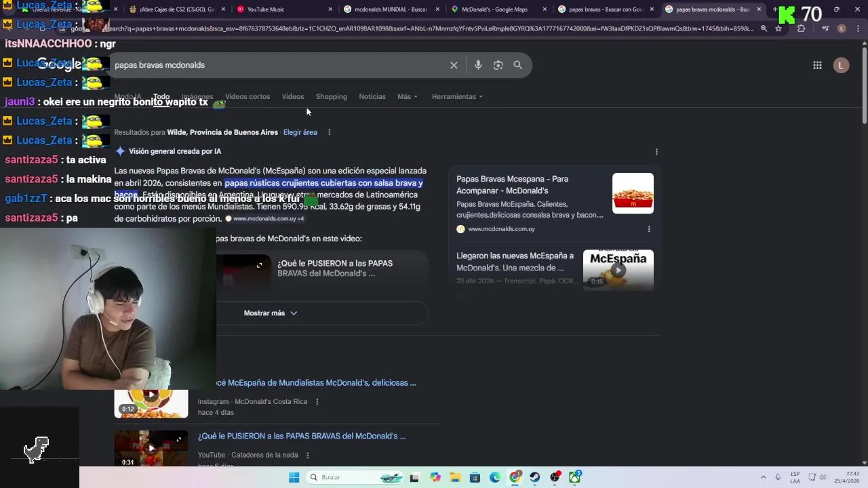868x488 pixels.
Task: Clear the search box with the X icon
Action: pos(454,65)
